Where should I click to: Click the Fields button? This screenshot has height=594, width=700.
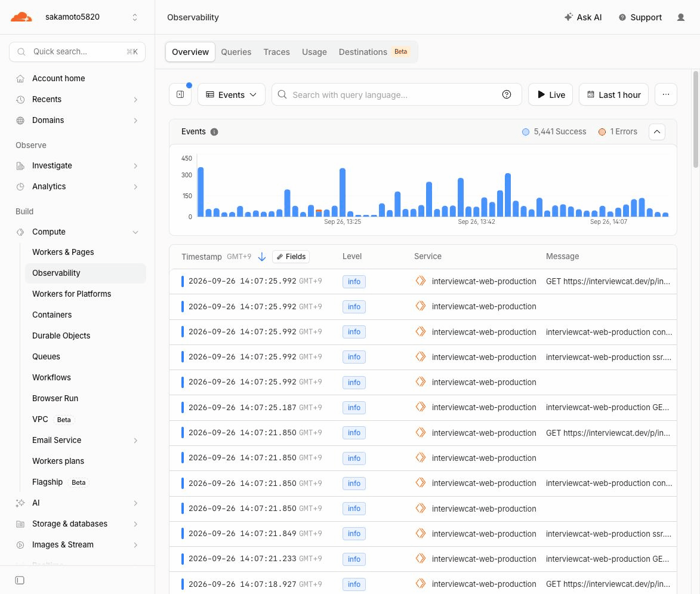tap(291, 257)
